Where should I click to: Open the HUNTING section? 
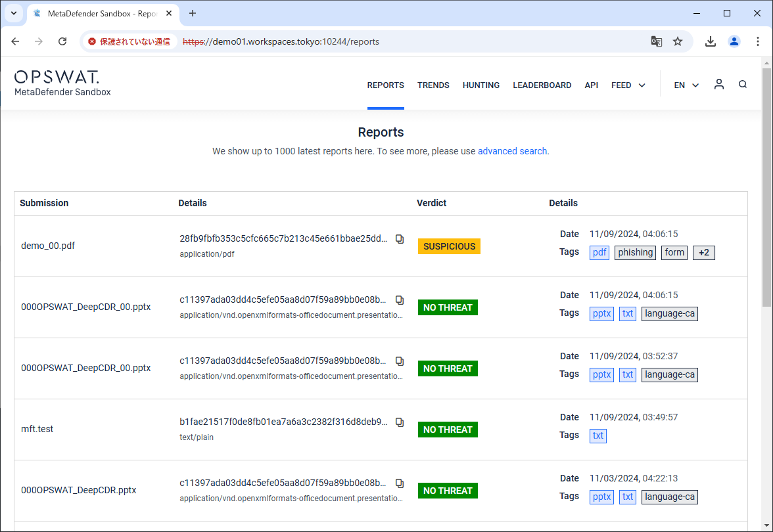click(x=480, y=85)
